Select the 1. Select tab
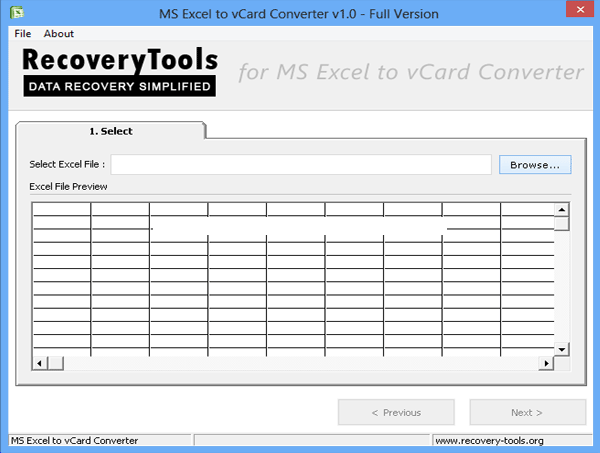This screenshot has width=600, height=453. (111, 131)
